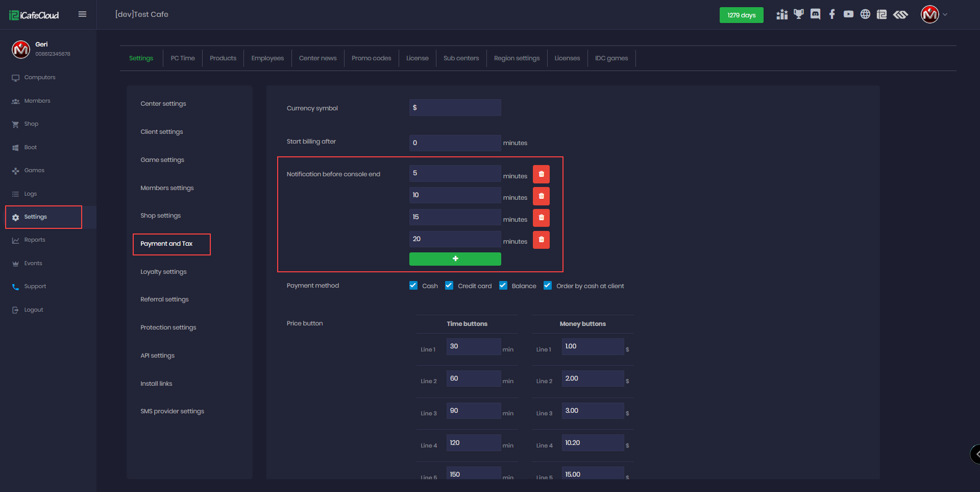Click the trophy icon in the top bar
Viewport: 980px width, 492px height.
click(x=798, y=14)
